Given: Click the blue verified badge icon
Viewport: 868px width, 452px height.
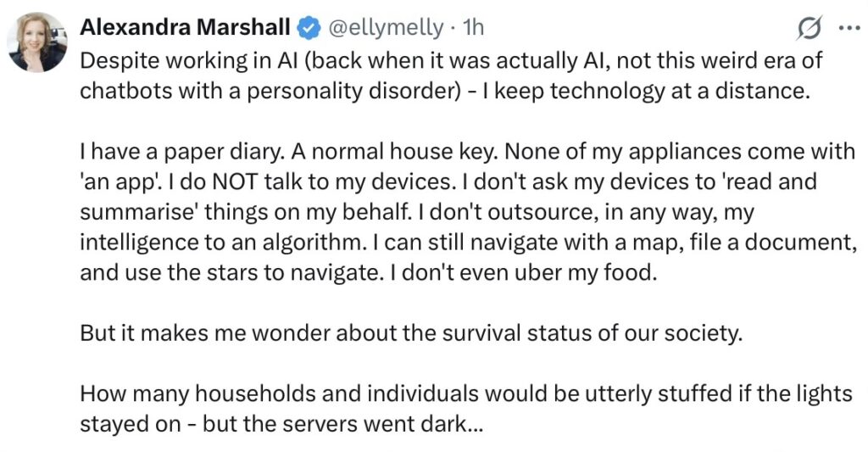Looking at the screenshot, I should click(x=309, y=28).
